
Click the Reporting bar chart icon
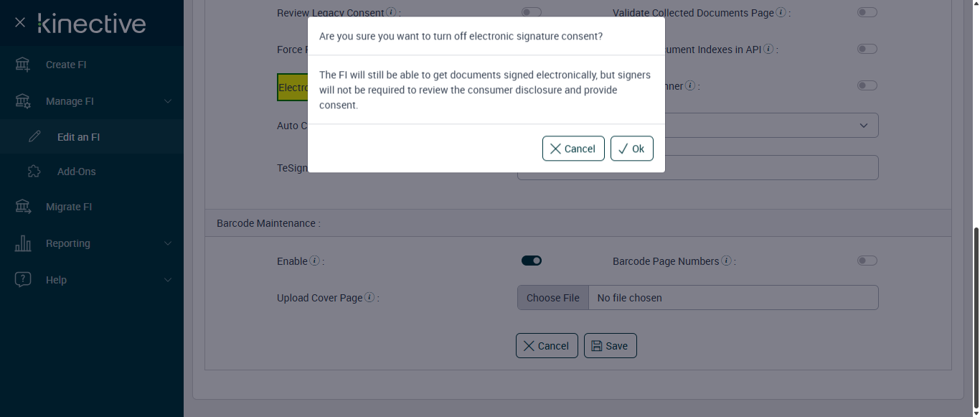23,243
